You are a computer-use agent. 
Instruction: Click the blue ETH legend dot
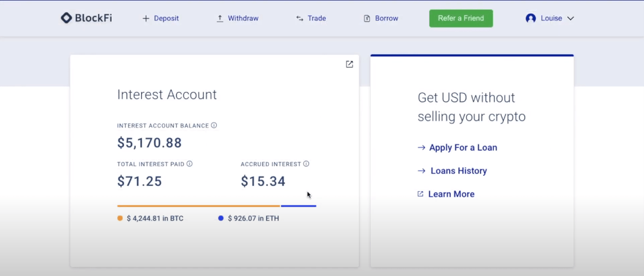coord(221,218)
